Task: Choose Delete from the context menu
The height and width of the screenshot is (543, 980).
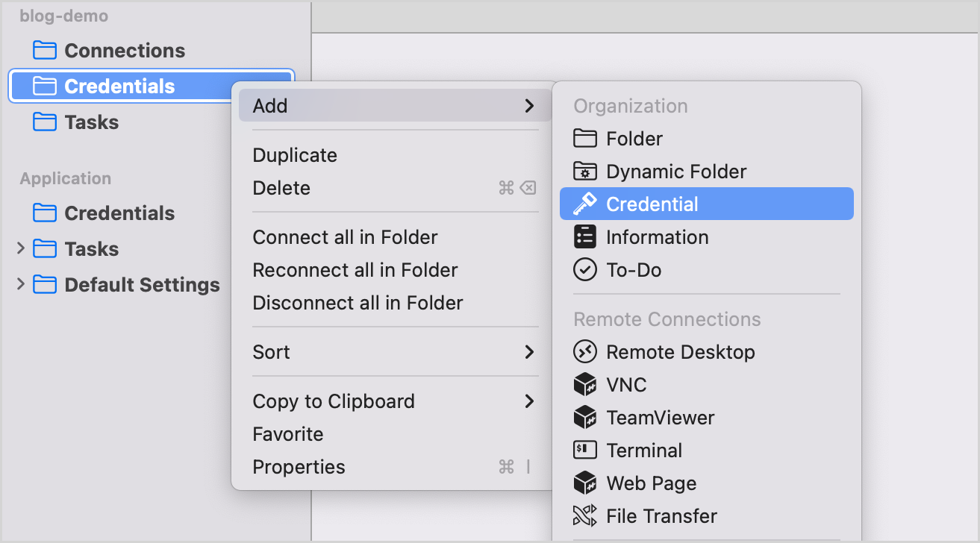Action: (396, 188)
